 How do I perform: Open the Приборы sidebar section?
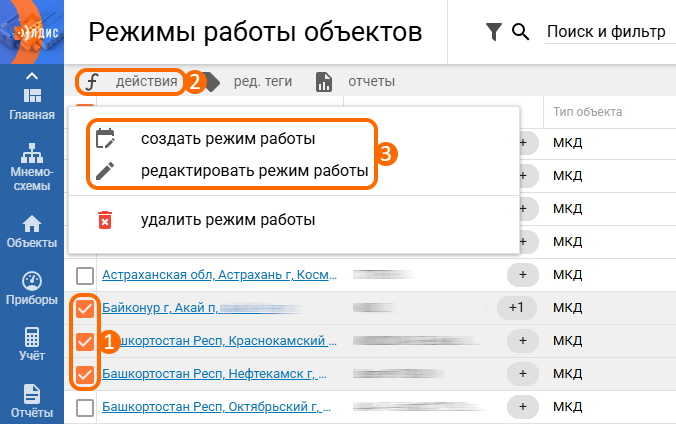click(x=32, y=289)
